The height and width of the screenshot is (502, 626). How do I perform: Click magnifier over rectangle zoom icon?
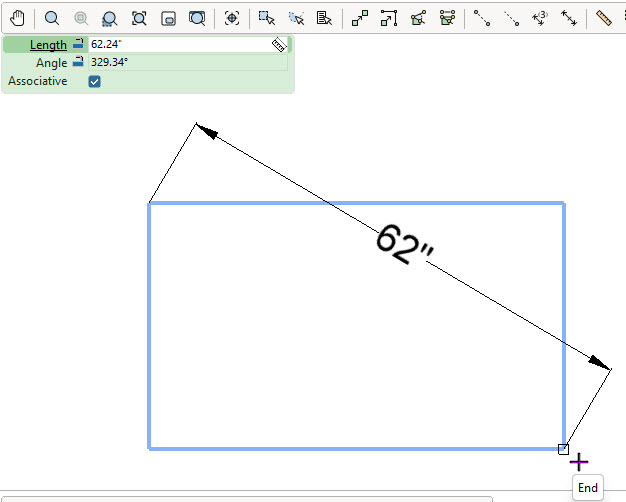click(x=197, y=18)
